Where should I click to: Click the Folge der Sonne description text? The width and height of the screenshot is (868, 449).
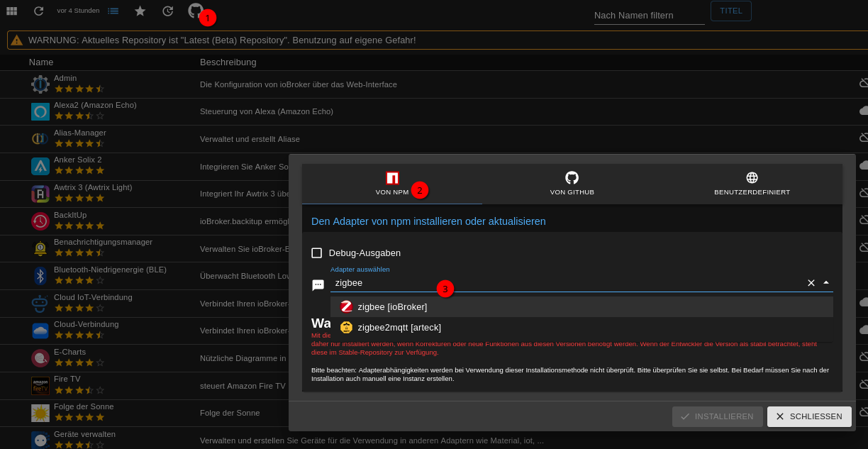[x=230, y=413]
